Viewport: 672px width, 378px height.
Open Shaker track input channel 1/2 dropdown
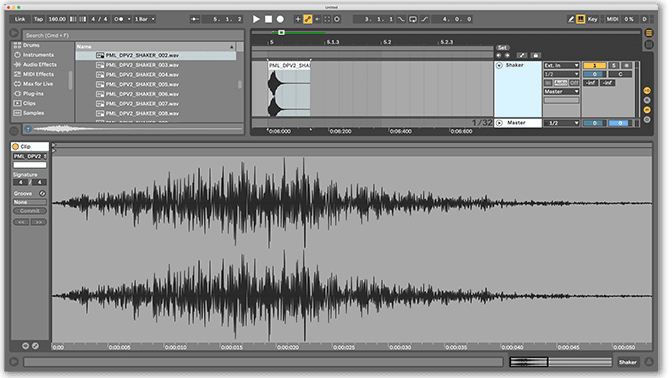561,74
